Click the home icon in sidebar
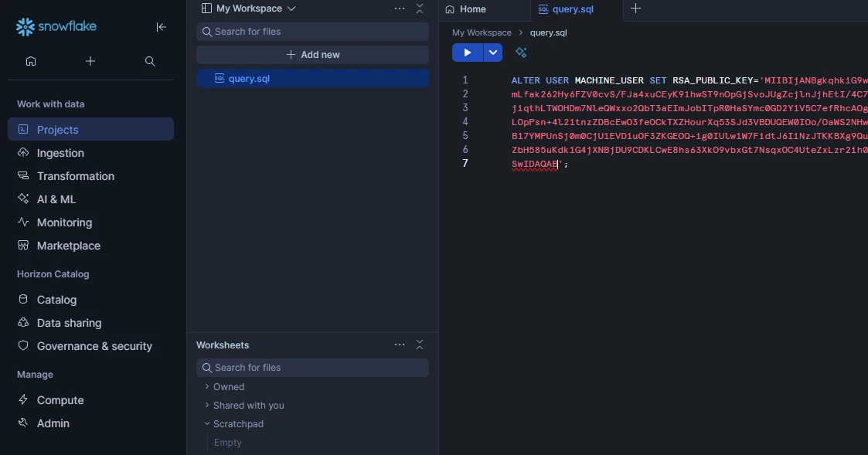This screenshot has width=868, height=455. click(31, 61)
